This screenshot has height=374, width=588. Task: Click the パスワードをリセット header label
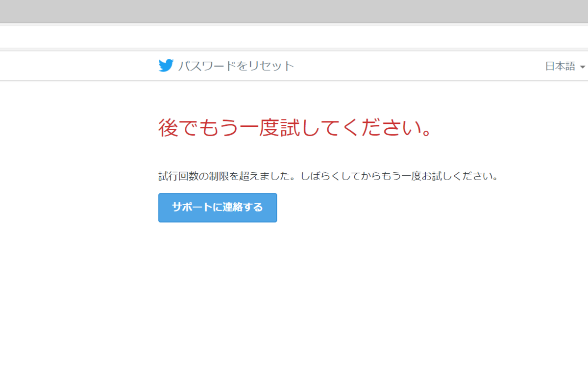236,65
